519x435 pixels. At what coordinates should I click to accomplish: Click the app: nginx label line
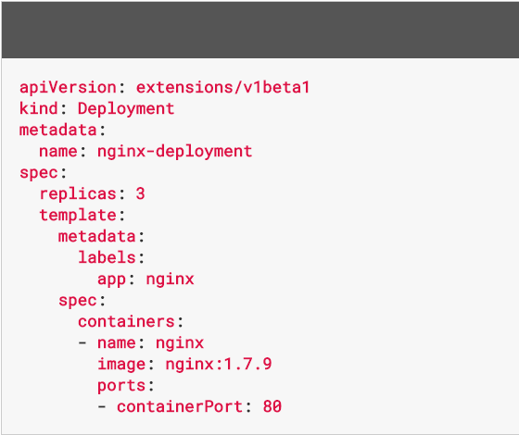pyautogui.click(x=146, y=279)
